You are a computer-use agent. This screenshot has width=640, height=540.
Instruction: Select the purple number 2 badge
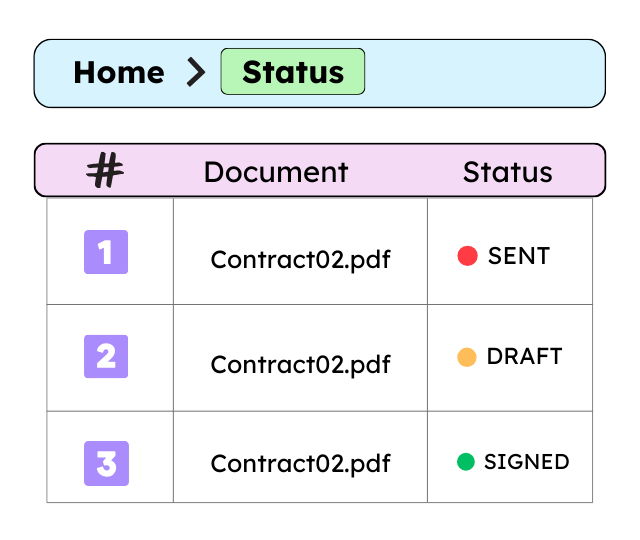[x=106, y=356]
